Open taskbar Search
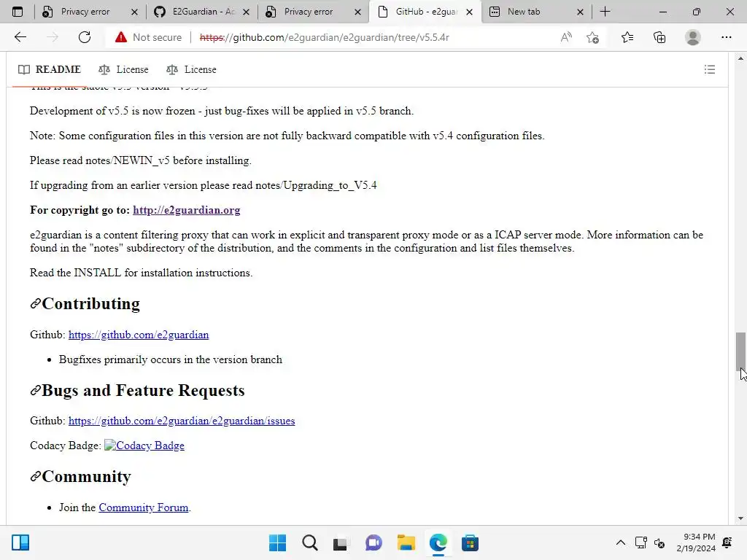 coord(309,542)
